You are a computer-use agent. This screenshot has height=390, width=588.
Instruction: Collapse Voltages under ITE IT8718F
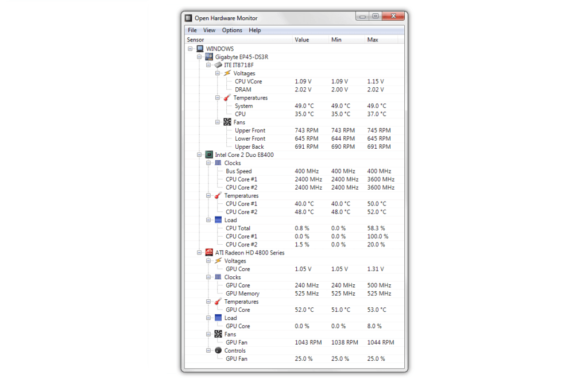(218, 74)
